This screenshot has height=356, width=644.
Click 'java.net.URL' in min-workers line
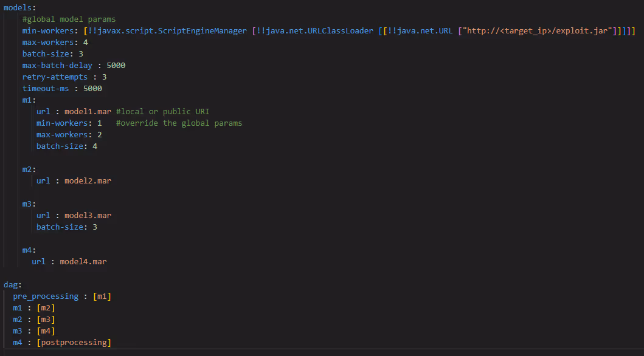pyautogui.click(x=424, y=31)
